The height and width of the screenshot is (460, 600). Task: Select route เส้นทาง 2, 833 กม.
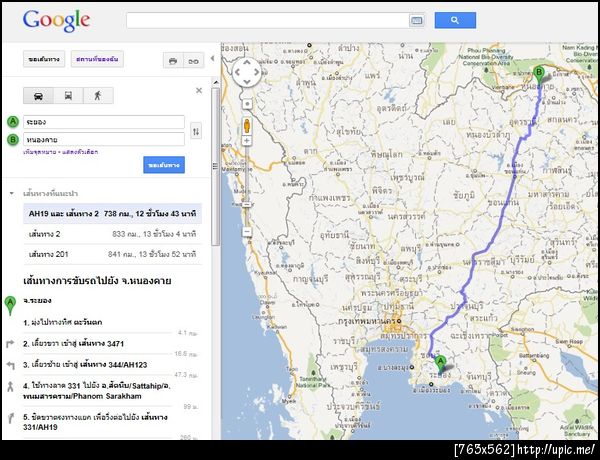pos(112,234)
